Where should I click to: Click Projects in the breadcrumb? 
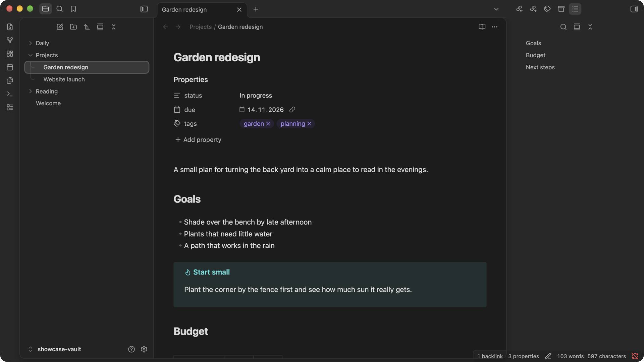click(201, 27)
